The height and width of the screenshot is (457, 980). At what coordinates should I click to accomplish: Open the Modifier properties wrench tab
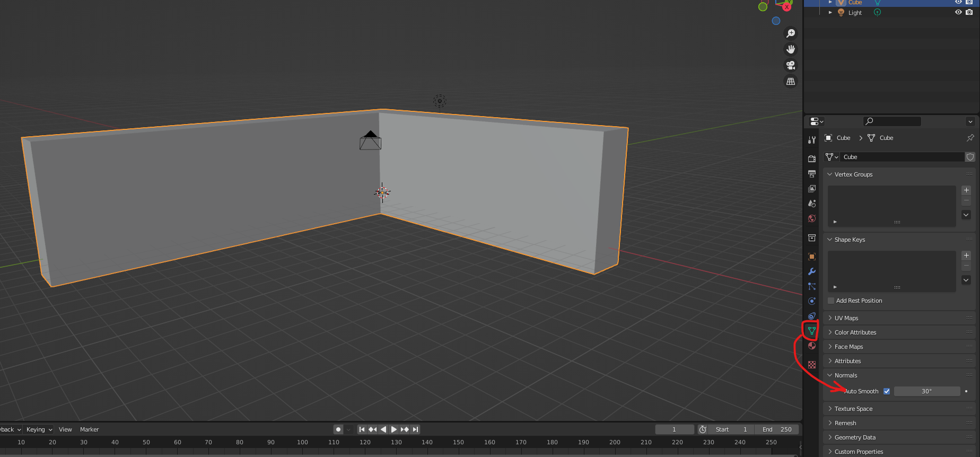(x=812, y=271)
